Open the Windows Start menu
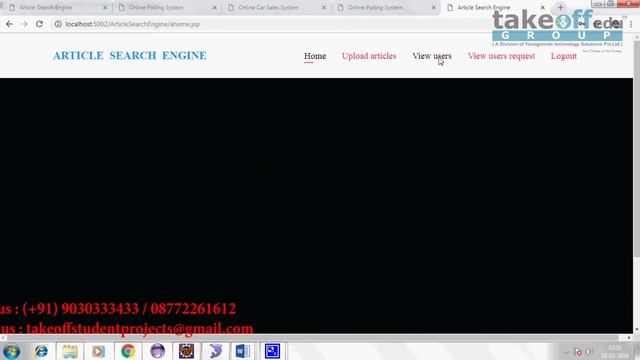 tap(11, 351)
